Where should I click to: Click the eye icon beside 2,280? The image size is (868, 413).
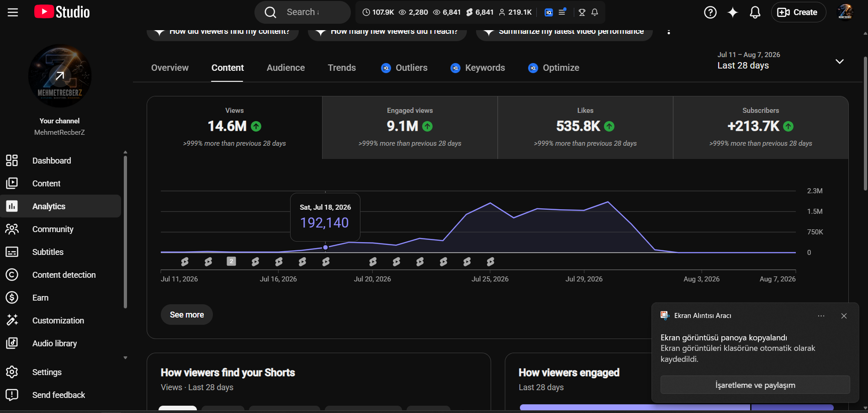402,12
